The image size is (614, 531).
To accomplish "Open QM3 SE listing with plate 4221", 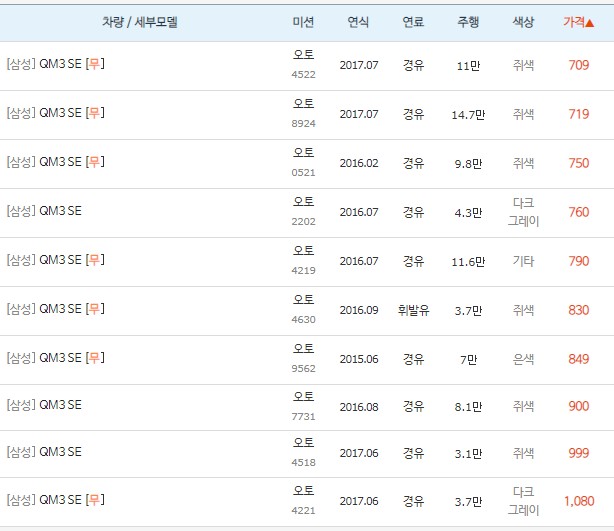I will pyautogui.click(x=56, y=500).
